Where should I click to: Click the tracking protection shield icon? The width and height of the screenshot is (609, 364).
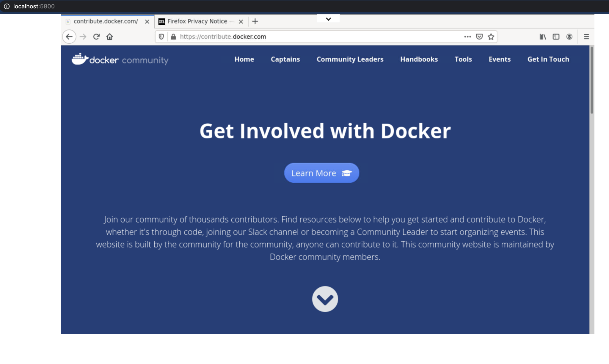161,37
